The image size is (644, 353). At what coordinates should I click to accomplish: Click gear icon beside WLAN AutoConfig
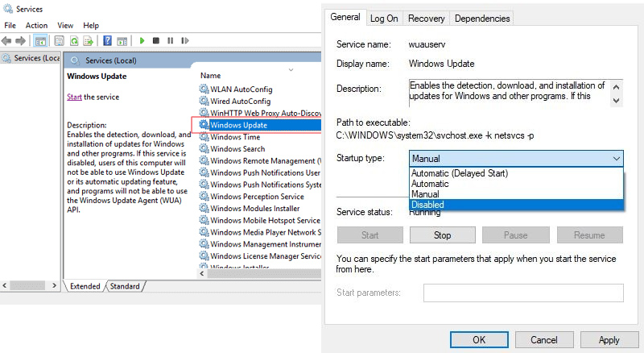(204, 89)
